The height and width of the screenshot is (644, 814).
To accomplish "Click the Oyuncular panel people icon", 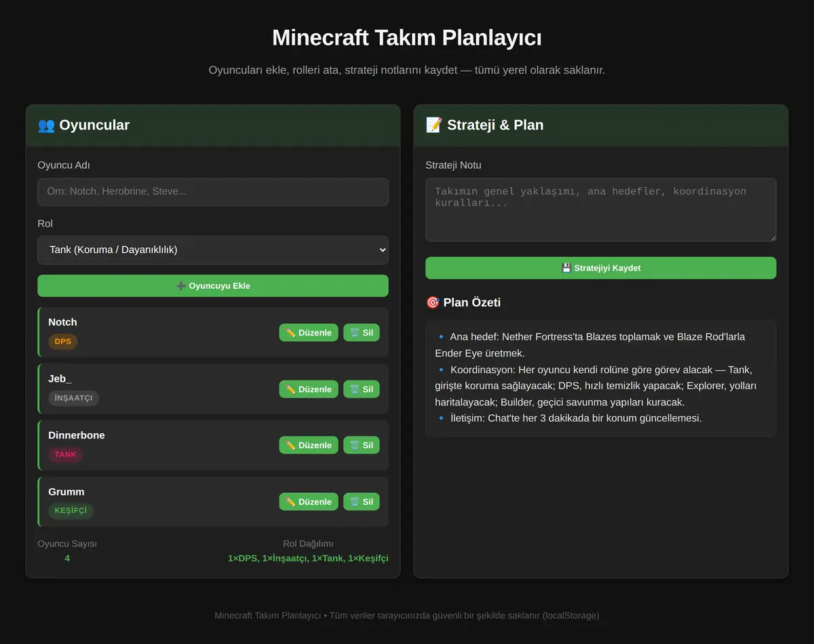I will point(46,125).
